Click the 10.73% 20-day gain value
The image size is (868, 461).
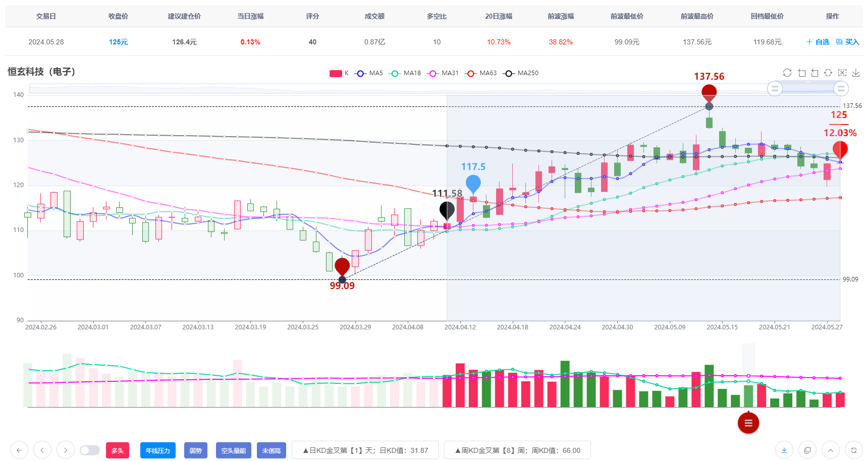point(499,42)
